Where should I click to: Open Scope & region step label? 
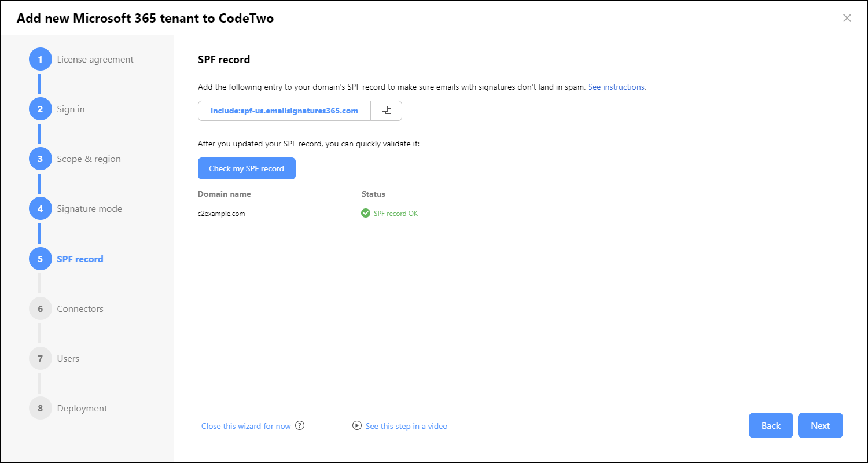(x=89, y=159)
